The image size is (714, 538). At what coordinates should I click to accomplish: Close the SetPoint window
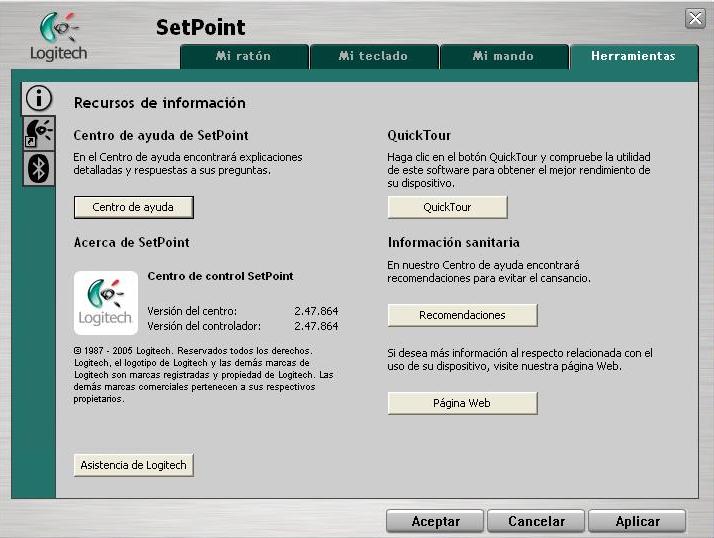coord(695,19)
